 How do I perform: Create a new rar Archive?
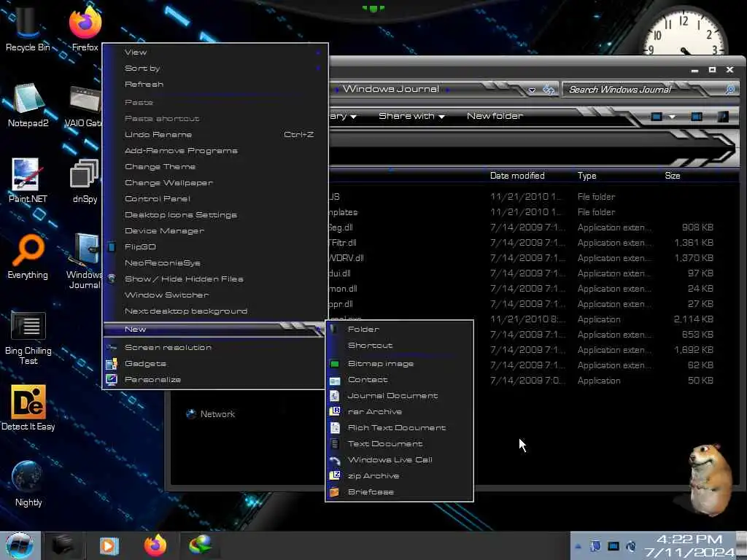tap(399, 412)
